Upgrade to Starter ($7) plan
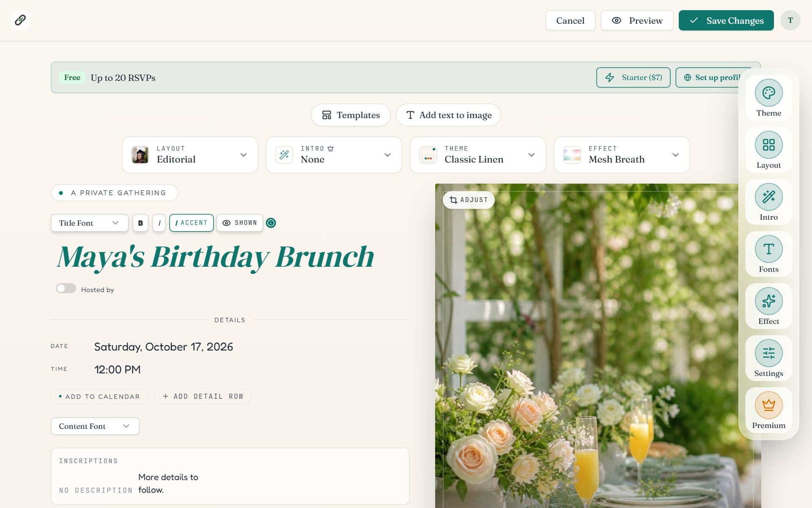 [633, 77]
